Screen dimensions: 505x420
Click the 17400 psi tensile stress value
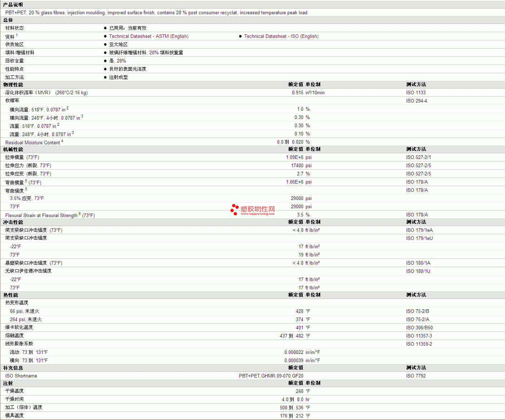click(301, 165)
